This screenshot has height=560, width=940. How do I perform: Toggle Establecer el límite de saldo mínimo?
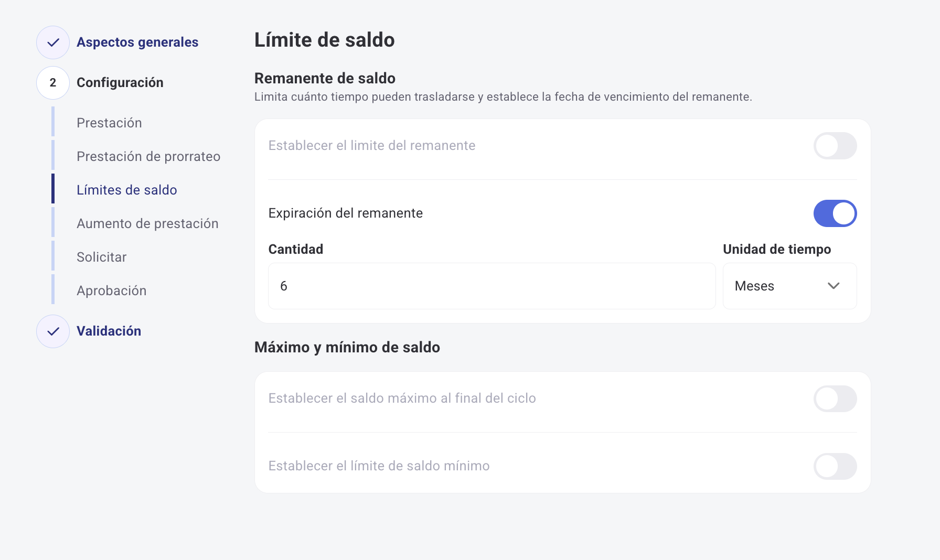coord(835,466)
